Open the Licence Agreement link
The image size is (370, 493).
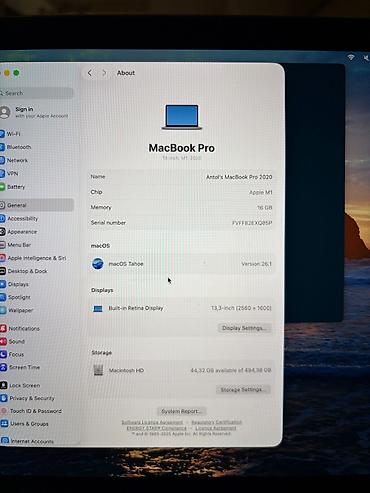tap(216, 428)
